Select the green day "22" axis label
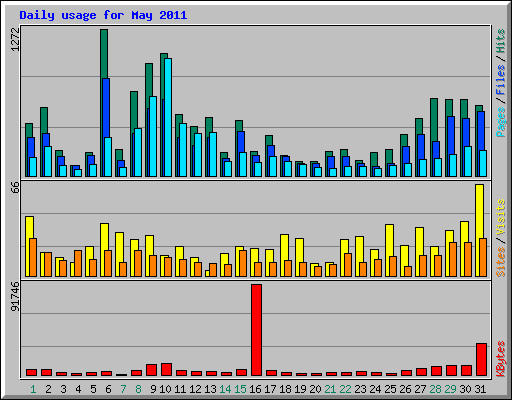This screenshot has width=512, height=400. tap(345, 389)
